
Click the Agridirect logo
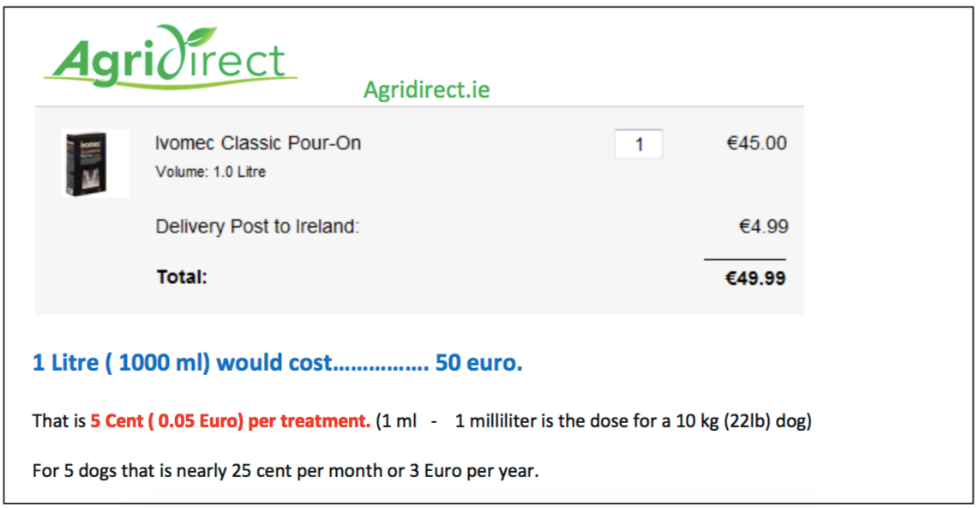tap(171, 57)
